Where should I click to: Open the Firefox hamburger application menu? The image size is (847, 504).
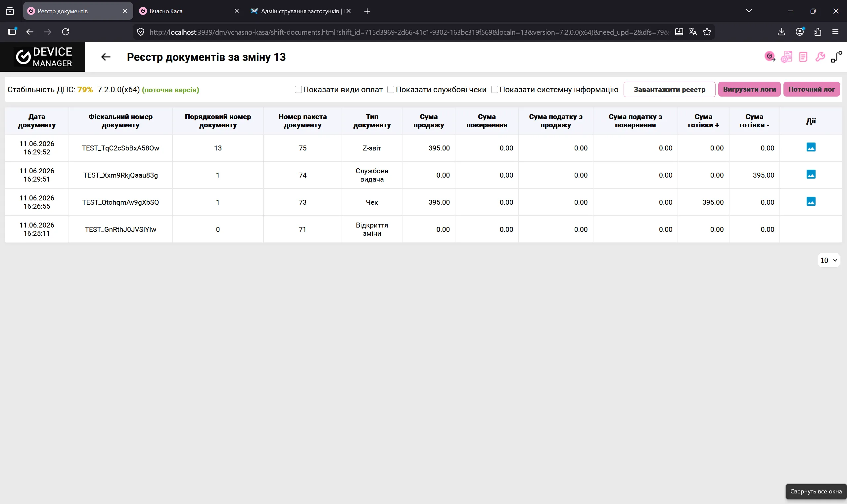[x=835, y=32]
